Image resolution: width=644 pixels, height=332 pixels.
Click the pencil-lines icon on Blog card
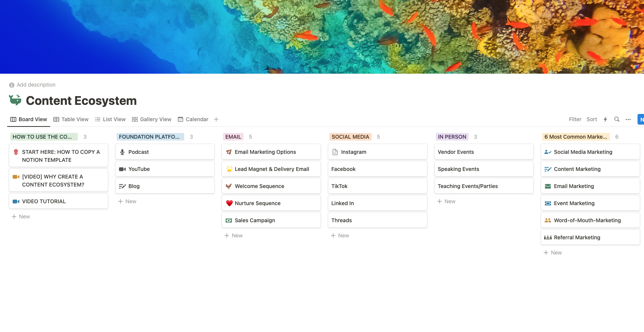click(x=122, y=186)
